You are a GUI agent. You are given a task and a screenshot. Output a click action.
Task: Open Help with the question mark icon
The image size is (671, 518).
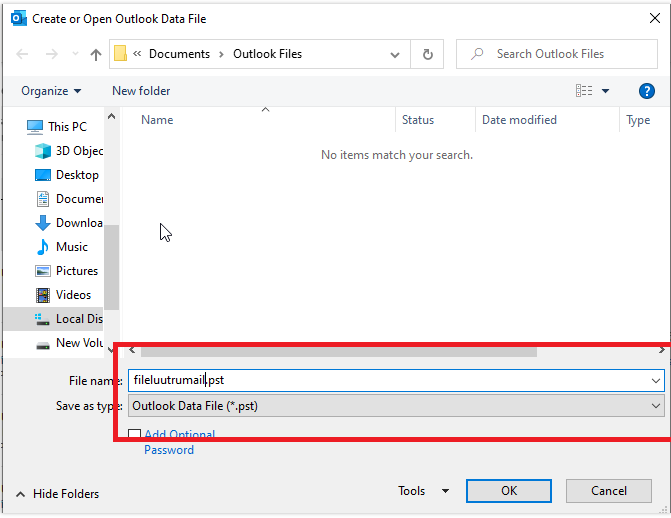click(x=647, y=91)
